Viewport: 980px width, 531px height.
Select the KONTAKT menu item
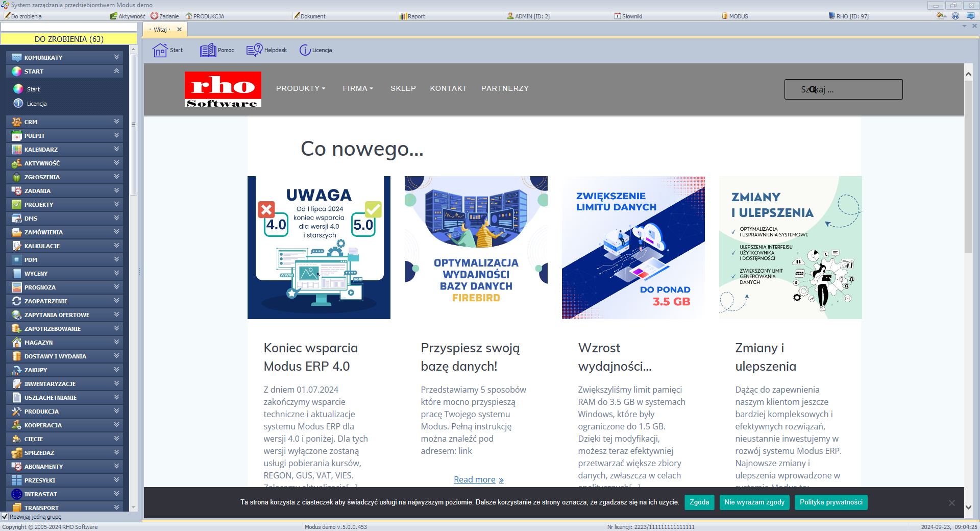coord(448,88)
